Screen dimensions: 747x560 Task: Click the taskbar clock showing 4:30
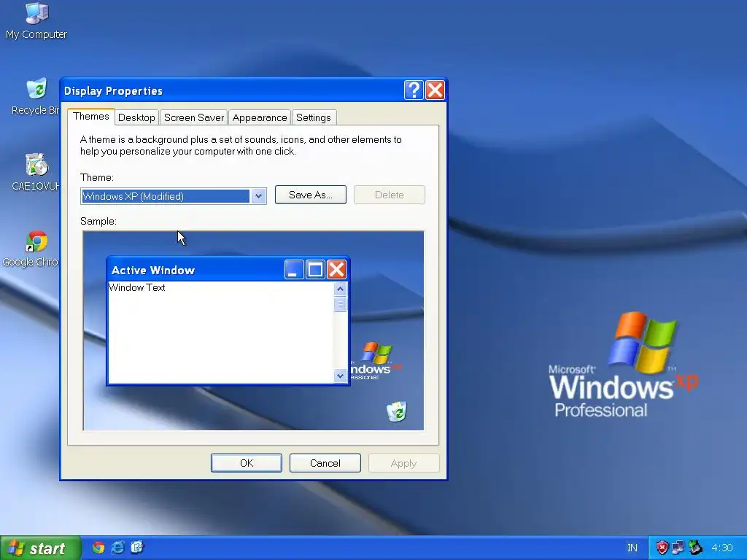(x=721, y=548)
